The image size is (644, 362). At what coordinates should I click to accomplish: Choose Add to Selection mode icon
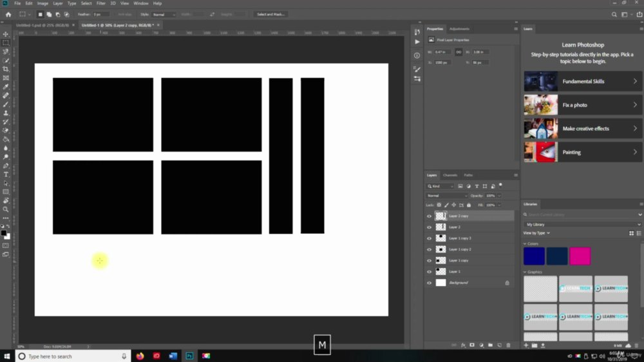click(x=49, y=14)
